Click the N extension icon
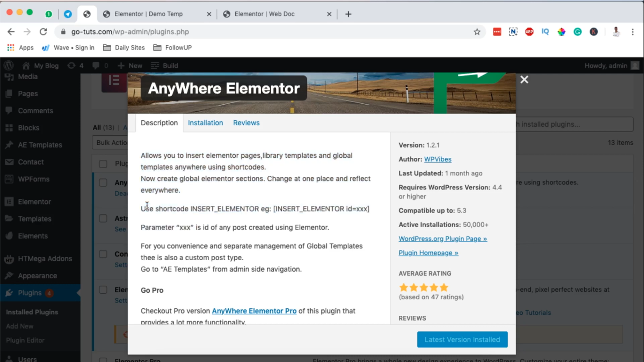The width and height of the screenshot is (644, 362). [x=513, y=32]
